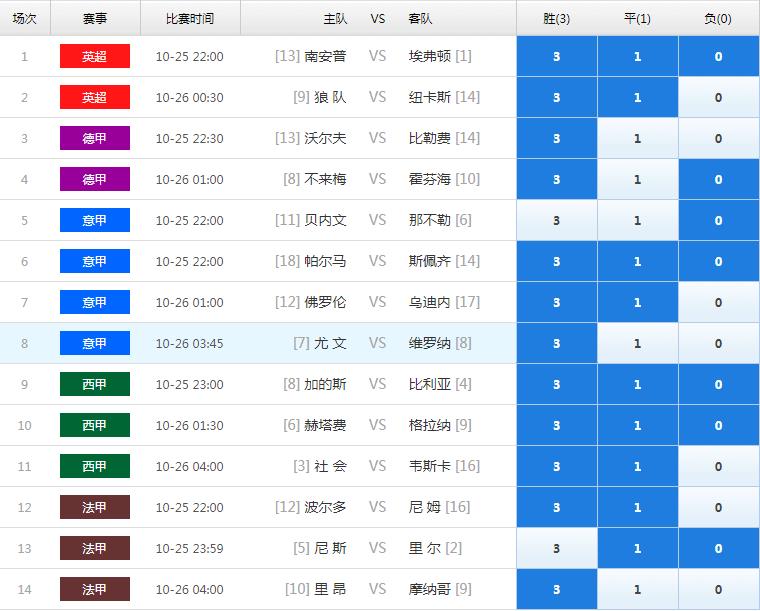The width and height of the screenshot is (760, 611).
Task: Click the 英超 league tag in row 1
Action: click(x=95, y=56)
